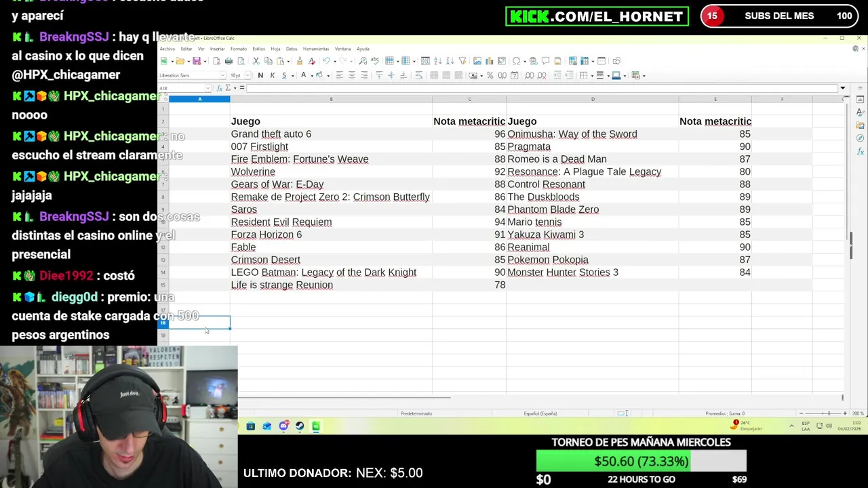Image resolution: width=868 pixels, height=488 pixels.
Task: Click the Undo arrow icon
Action: point(325,61)
